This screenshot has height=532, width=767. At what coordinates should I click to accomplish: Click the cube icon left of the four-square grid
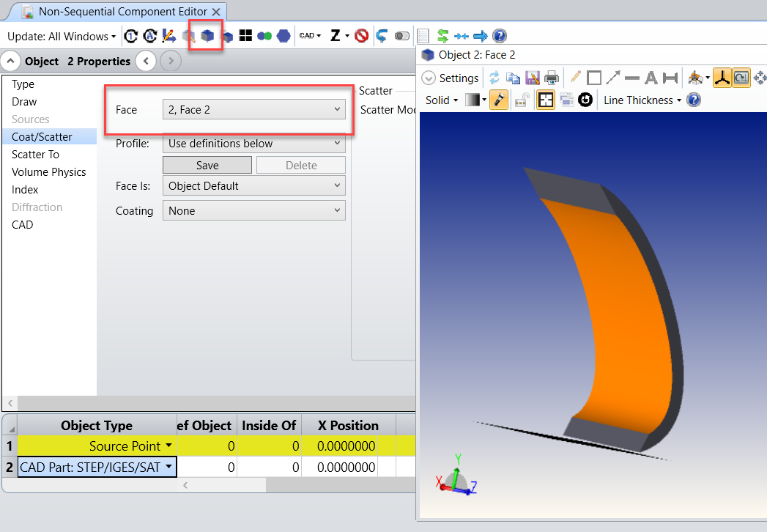[227, 36]
